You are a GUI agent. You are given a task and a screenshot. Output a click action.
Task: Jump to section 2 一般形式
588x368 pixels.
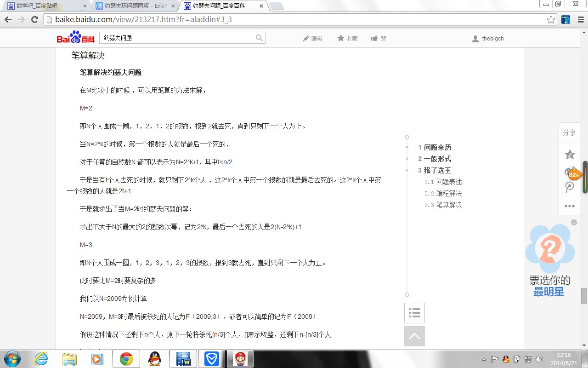click(x=435, y=159)
